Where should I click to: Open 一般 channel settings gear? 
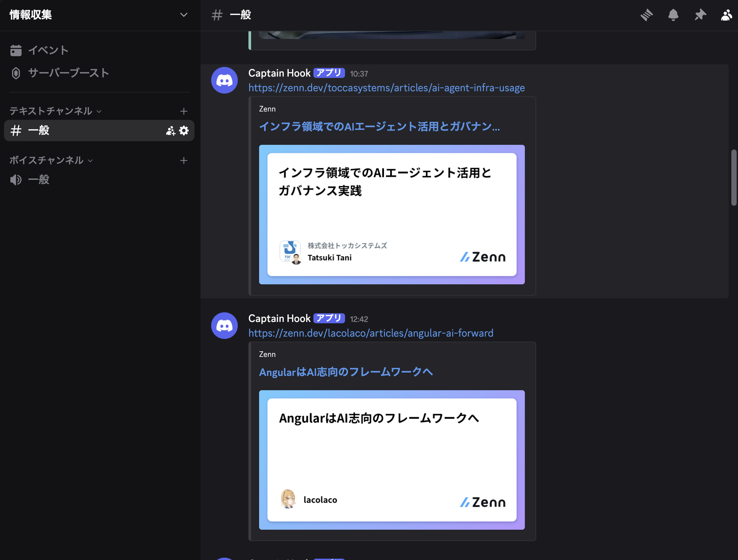tap(184, 131)
